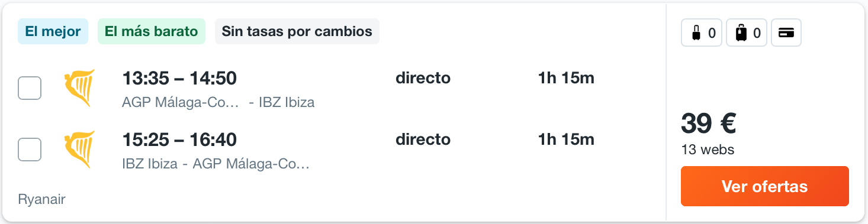
Task: Click the "El más barato" tag
Action: click(152, 31)
